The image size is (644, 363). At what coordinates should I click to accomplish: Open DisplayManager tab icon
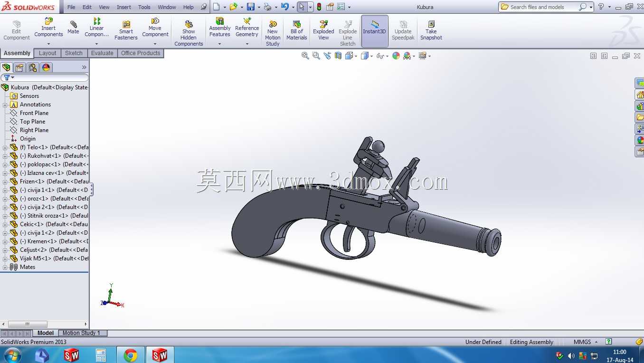(46, 67)
